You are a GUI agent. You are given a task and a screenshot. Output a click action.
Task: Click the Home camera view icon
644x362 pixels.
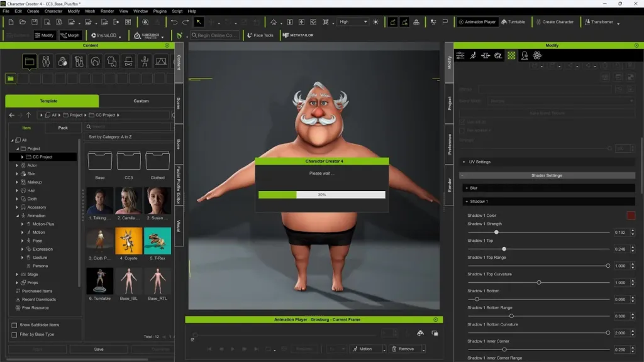pyautogui.click(x=274, y=22)
